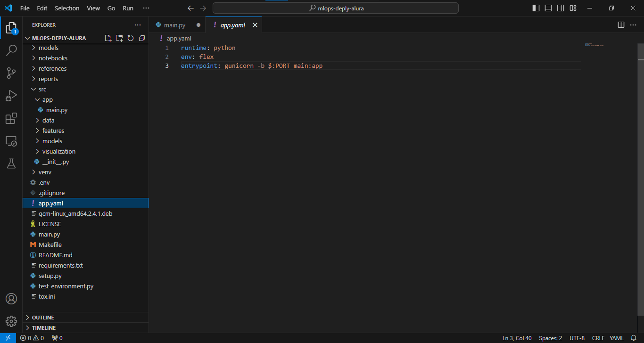Expand the models folder at the root
Screen dimensions: 644x343
tap(85, 48)
